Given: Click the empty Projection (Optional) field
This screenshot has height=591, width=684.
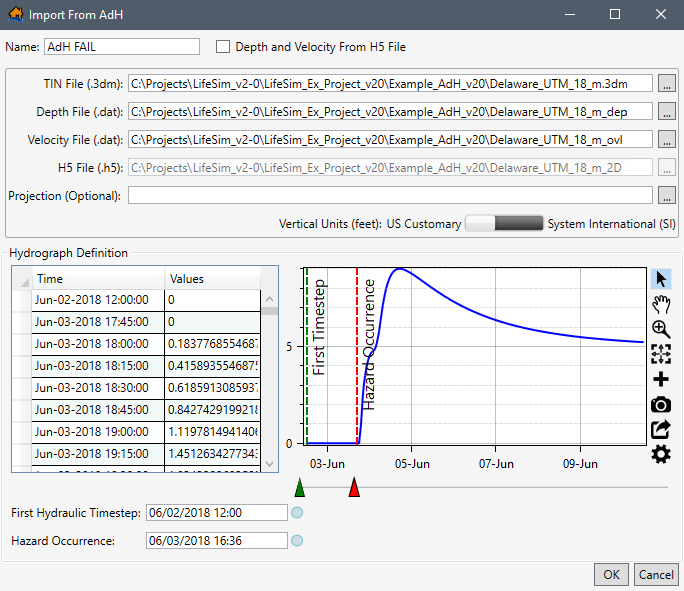Looking at the screenshot, I should 390,195.
